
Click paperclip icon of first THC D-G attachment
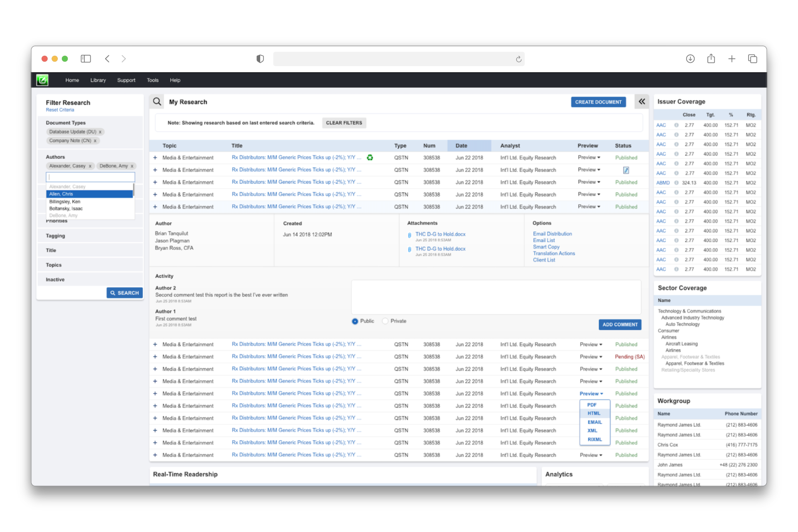pyautogui.click(x=409, y=235)
